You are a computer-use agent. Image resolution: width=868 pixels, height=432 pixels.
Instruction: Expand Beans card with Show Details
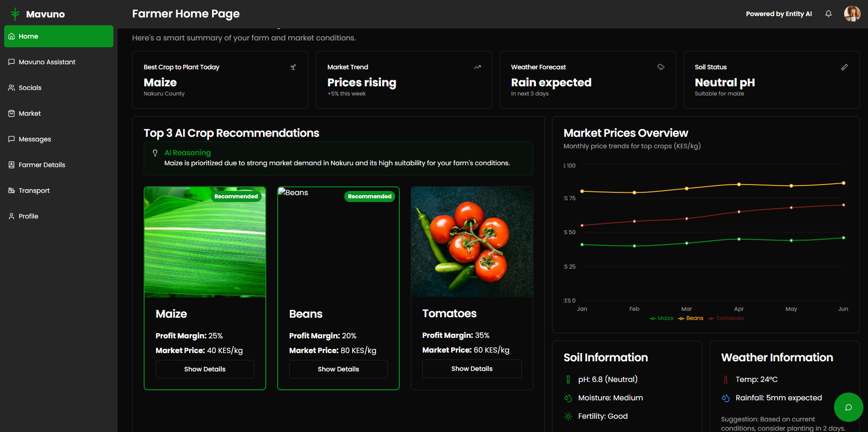pyautogui.click(x=338, y=369)
